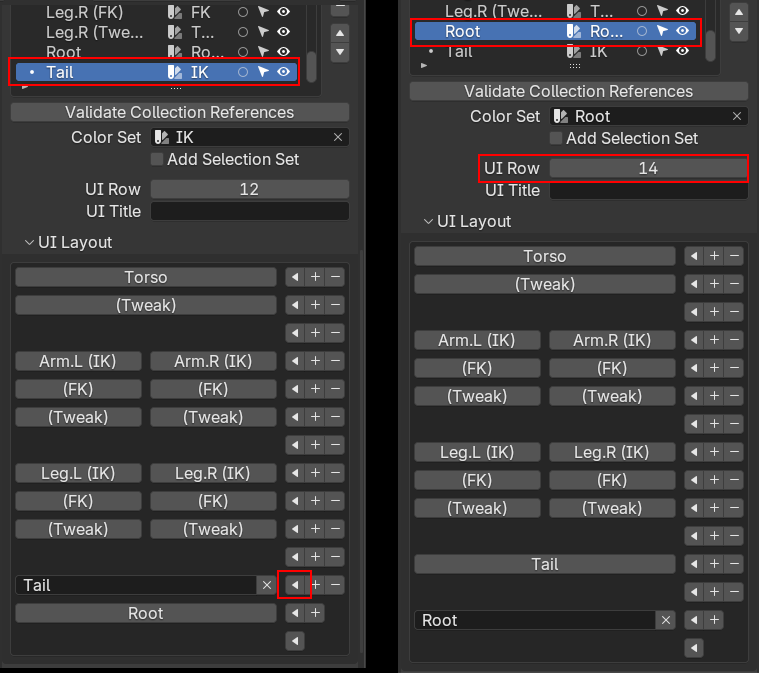Clear the Tail name field in UI Layout
The width and height of the screenshot is (759, 673).
[266, 585]
